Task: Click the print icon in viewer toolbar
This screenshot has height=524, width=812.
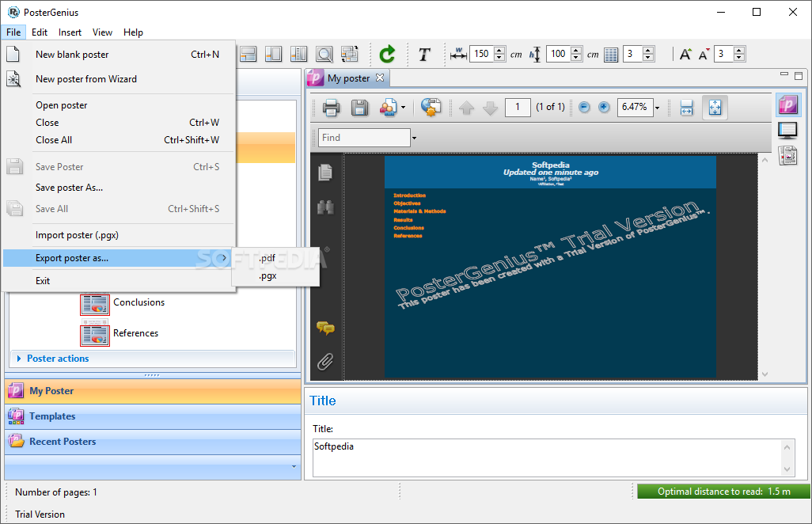Action: 331,108
